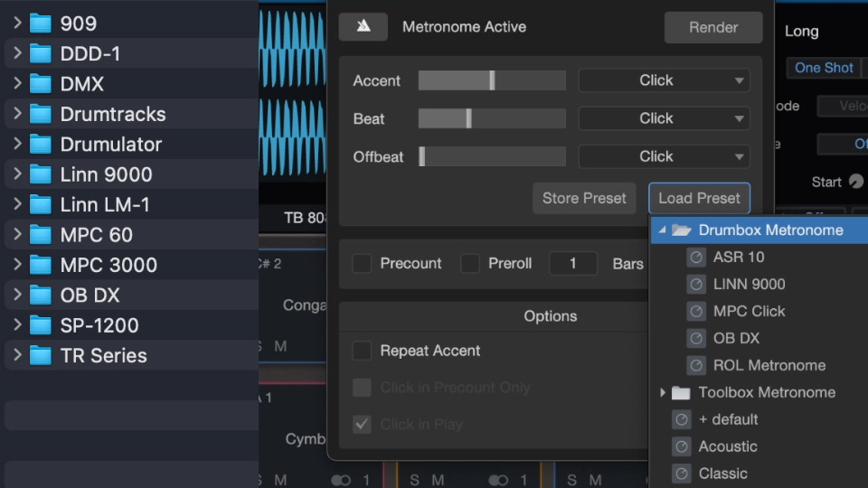Toggle the Repeat Accent checkbox
Image resolution: width=868 pixels, height=488 pixels.
[x=362, y=351]
